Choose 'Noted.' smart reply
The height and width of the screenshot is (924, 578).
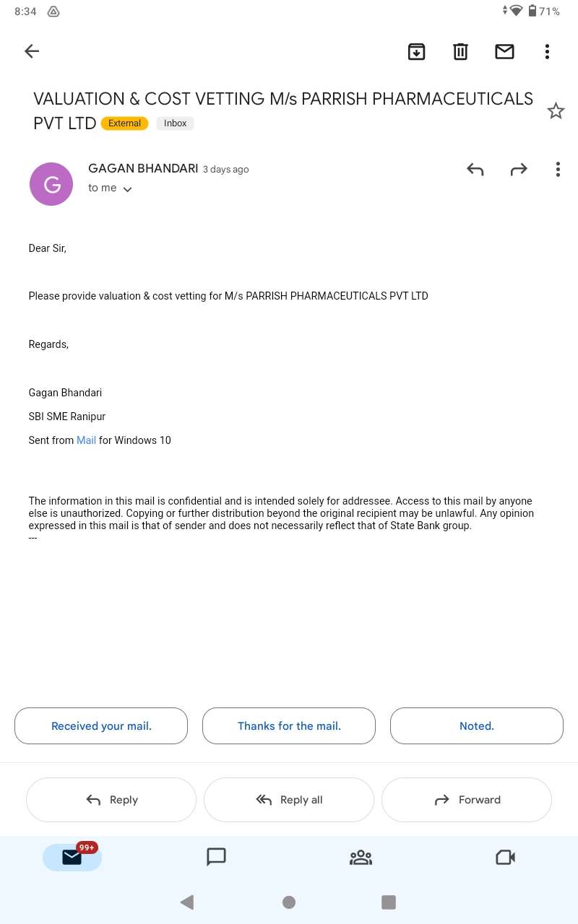click(477, 726)
